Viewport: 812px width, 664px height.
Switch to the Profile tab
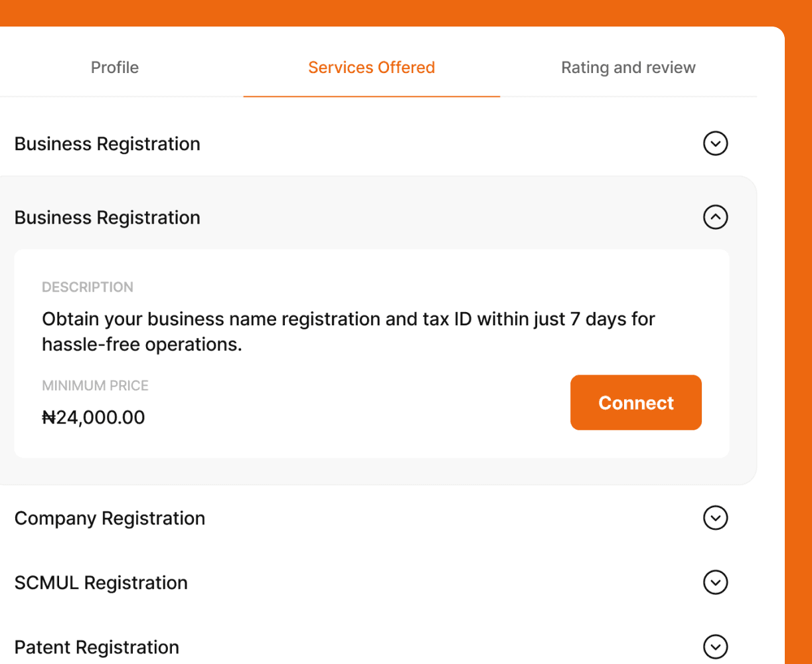[x=114, y=67]
